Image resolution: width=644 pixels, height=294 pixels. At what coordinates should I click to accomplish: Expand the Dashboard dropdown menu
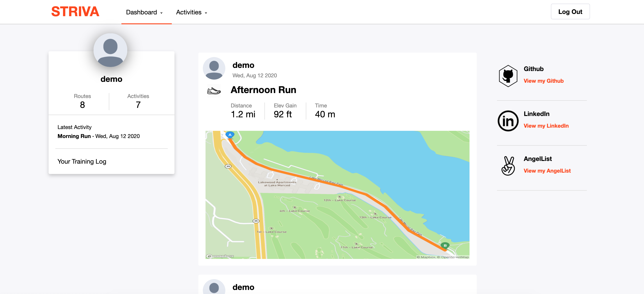(144, 12)
